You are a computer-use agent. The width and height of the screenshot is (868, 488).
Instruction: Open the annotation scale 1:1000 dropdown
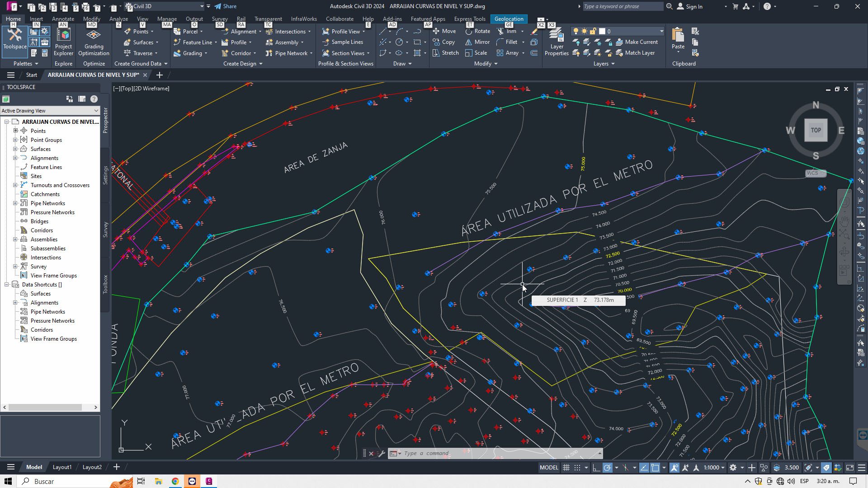click(x=714, y=468)
